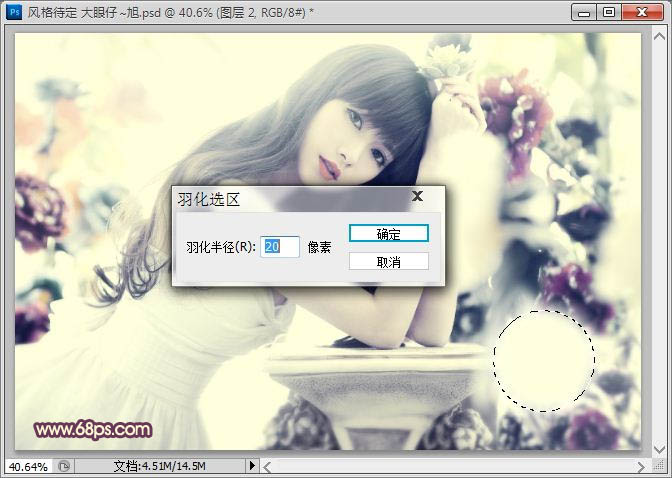Click the Photoshop PS icon in title bar
The width and height of the screenshot is (672, 478).
click(12, 13)
